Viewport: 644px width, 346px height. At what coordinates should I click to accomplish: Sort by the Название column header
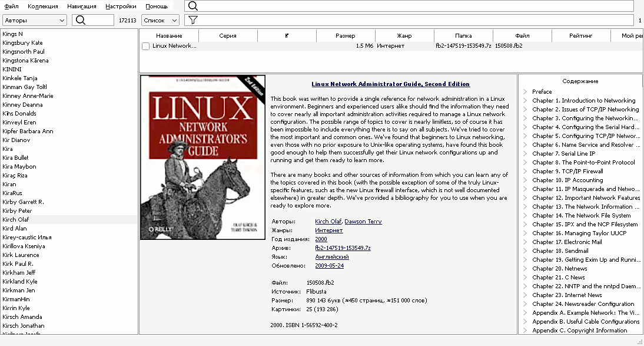pos(169,36)
